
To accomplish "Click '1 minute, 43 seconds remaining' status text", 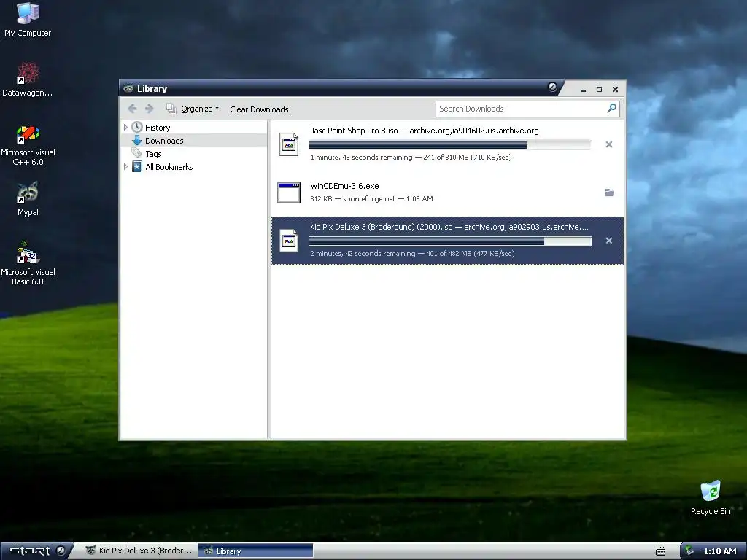I will [x=361, y=157].
